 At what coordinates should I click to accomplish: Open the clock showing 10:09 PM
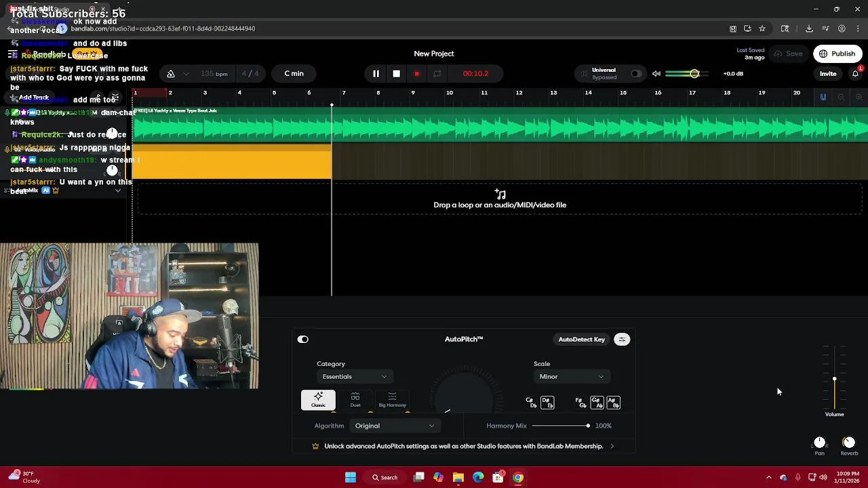848,477
